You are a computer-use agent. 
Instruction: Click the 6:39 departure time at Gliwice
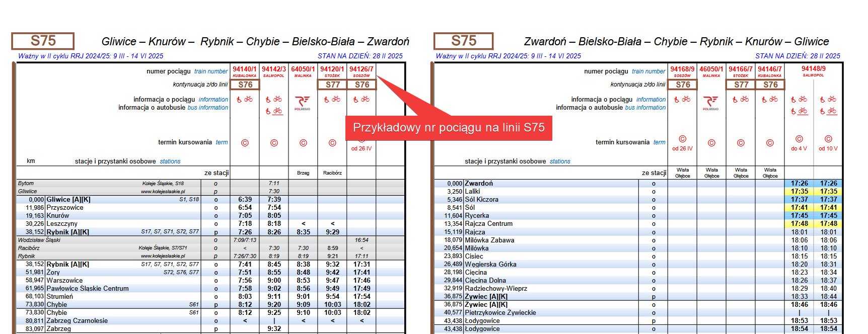pos(245,200)
